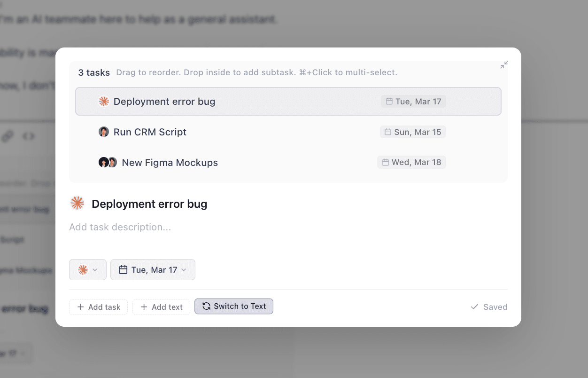588x378 pixels.
Task: Click the calendar icon on Wed, Mar 18 row
Action: point(385,163)
